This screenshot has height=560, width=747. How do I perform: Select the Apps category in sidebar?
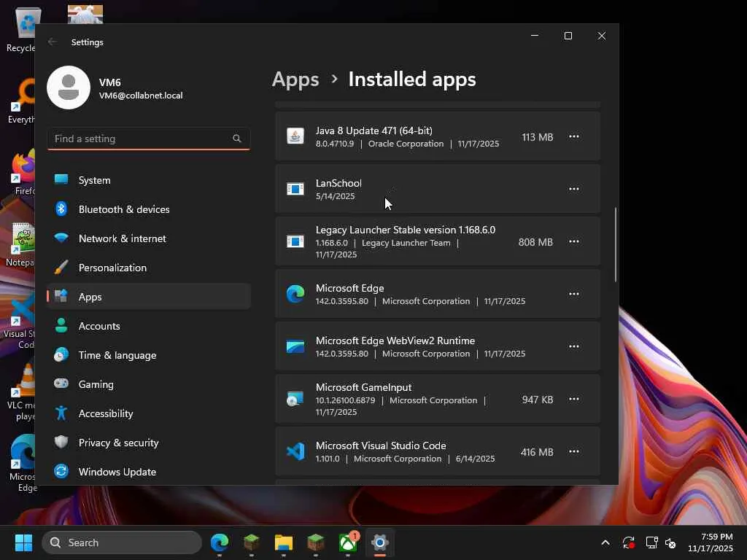pyautogui.click(x=149, y=297)
